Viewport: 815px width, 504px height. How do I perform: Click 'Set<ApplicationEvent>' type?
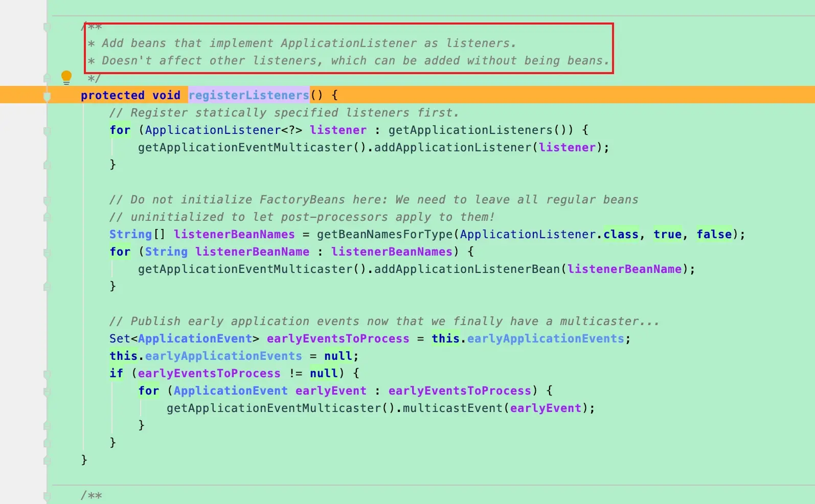[x=184, y=338]
